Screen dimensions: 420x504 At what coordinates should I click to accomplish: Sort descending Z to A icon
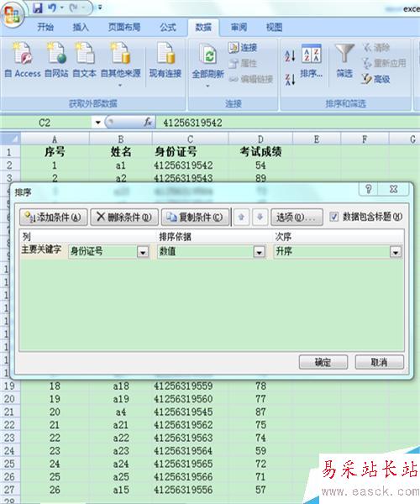pos(290,80)
